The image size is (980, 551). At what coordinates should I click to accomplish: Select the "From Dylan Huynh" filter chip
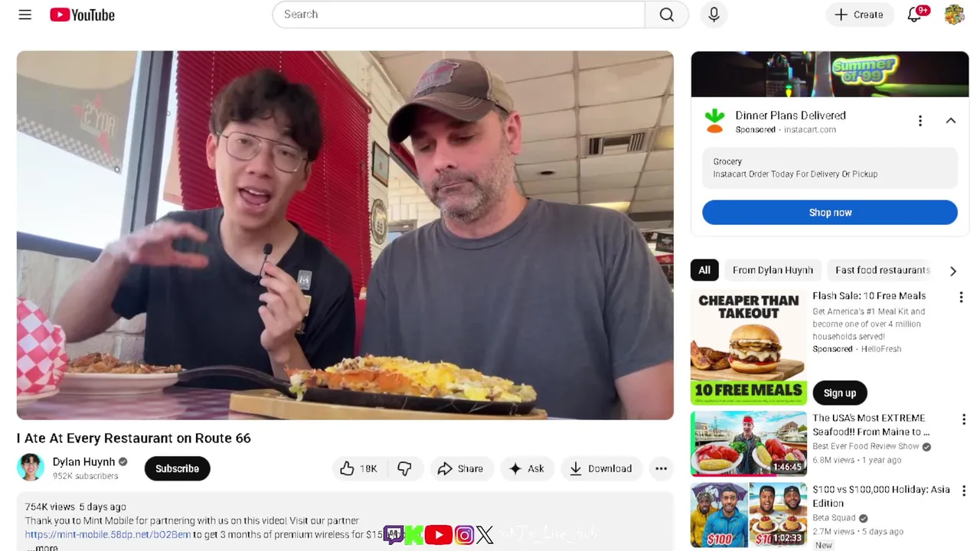coord(773,270)
